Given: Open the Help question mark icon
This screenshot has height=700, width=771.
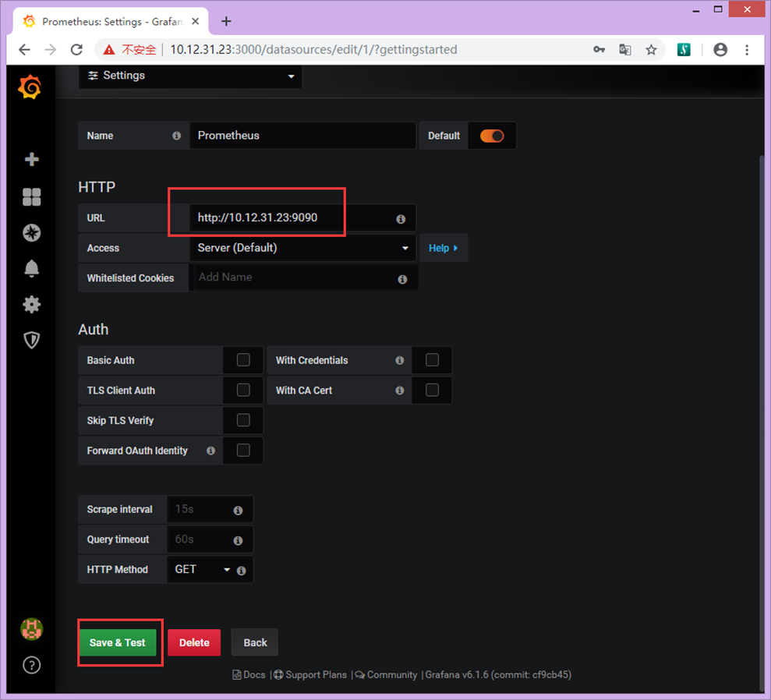Looking at the screenshot, I should [x=31, y=665].
